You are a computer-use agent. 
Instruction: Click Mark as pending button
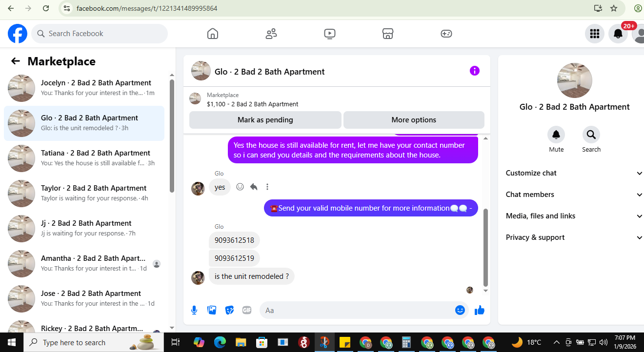pos(265,120)
